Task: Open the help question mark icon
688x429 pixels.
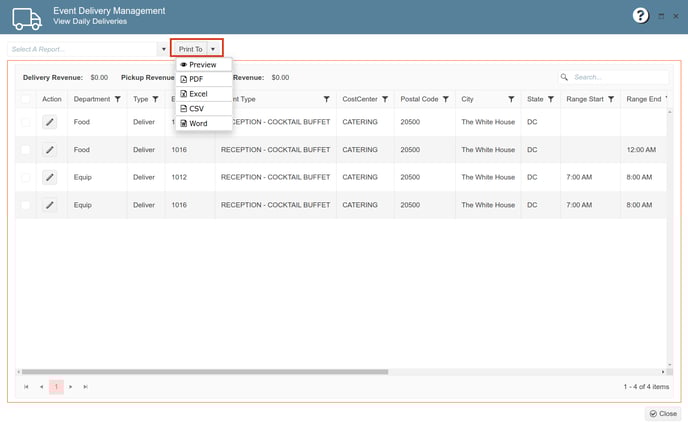Action: pos(640,16)
